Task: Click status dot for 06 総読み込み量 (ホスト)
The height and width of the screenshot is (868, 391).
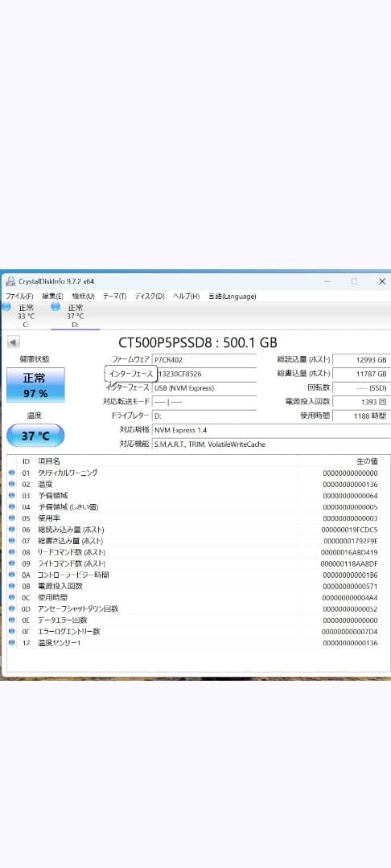Action: (x=12, y=530)
